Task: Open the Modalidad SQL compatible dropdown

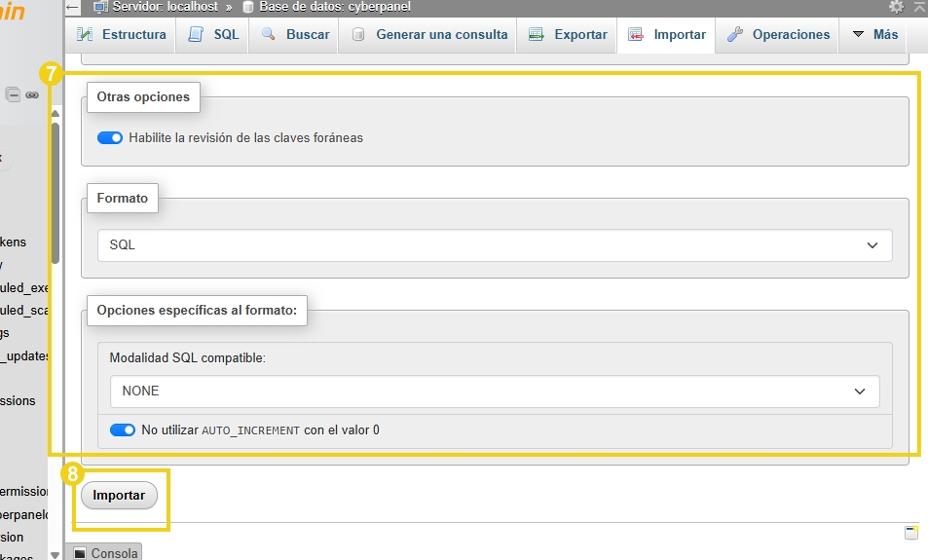Action: (495, 392)
